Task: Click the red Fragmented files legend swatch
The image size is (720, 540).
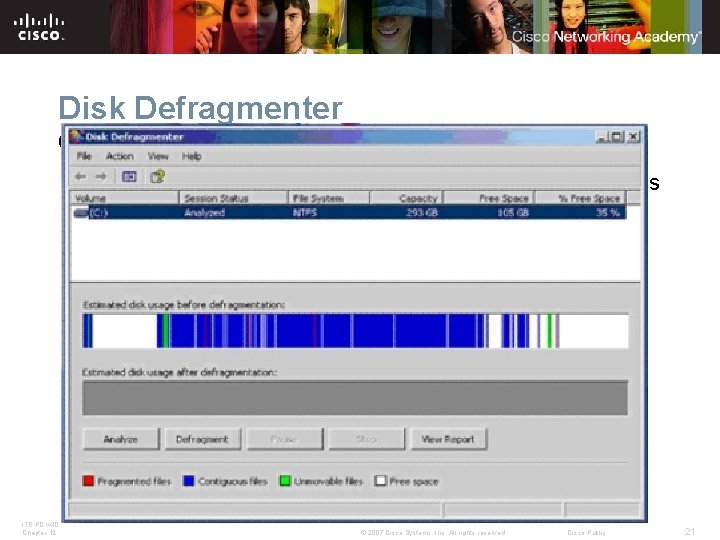Action: click(x=88, y=481)
